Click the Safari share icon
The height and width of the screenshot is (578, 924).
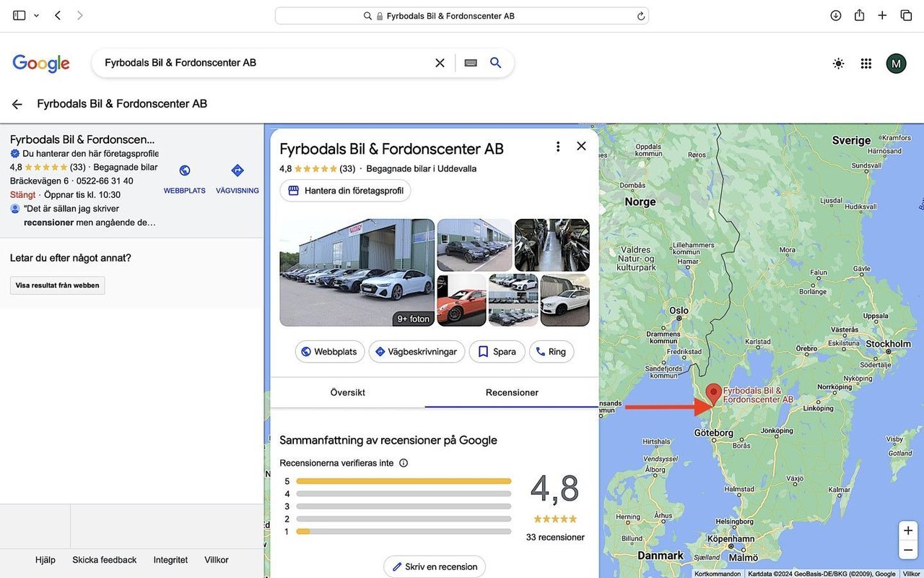pyautogui.click(x=859, y=16)
